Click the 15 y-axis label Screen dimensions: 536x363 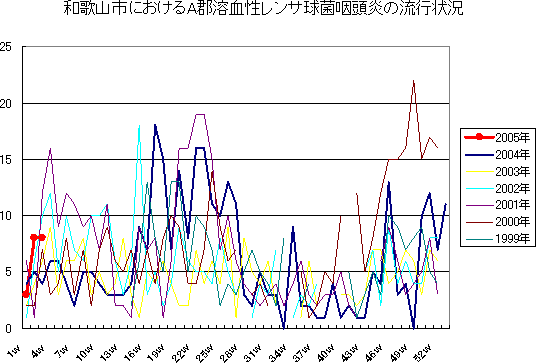click(6, 160)
